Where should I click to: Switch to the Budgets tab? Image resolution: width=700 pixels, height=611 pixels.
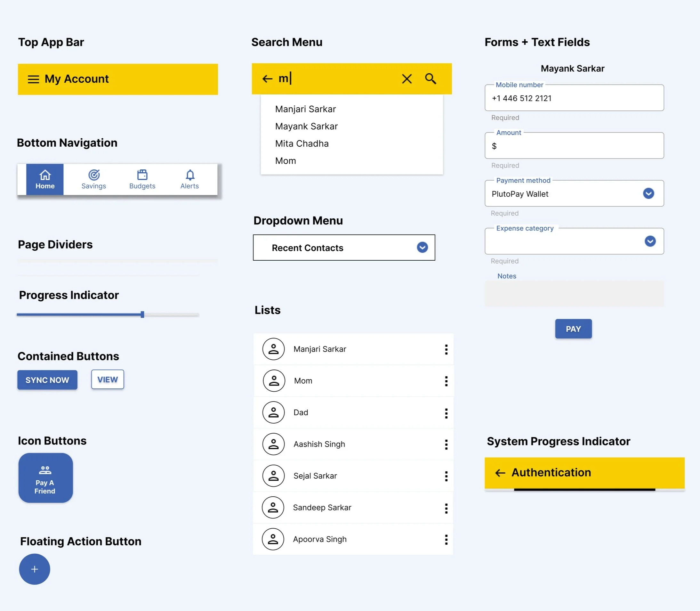click(x=142, y=179)
